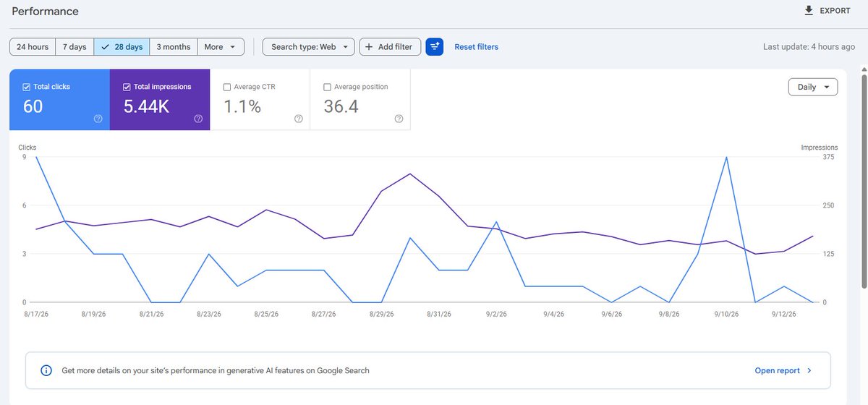Click the 1.1% average CTR value
The width and height of the screenshot is (868, 405).
click(x=242, y=106)
